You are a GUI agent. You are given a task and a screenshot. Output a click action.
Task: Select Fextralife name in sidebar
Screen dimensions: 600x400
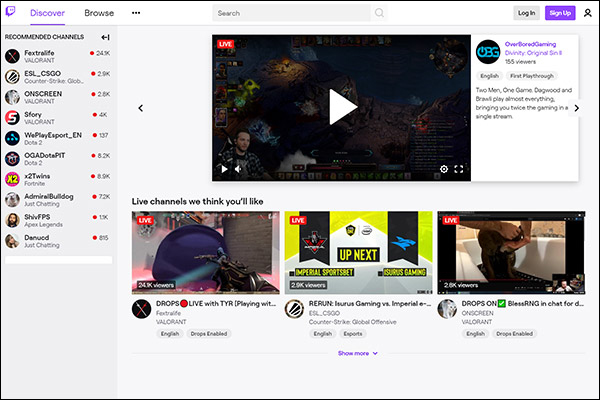pos(39,53)
